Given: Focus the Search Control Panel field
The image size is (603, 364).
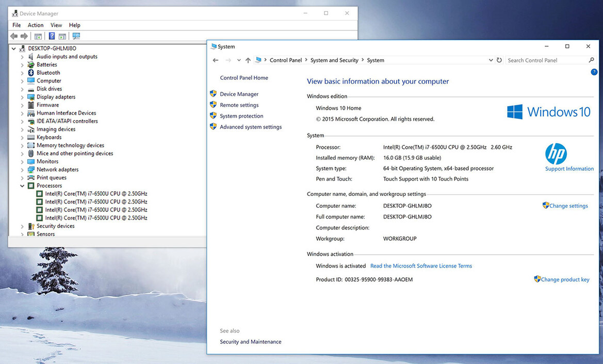Looking at the screenshot, I should coord(547,60).
